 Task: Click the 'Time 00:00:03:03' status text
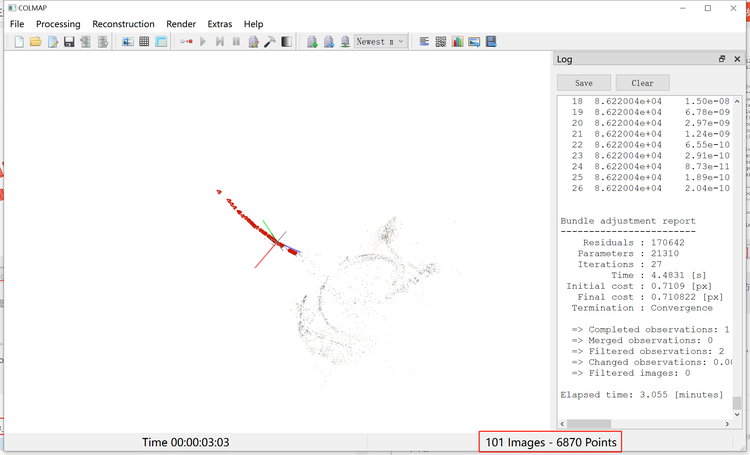coord(186,442)
